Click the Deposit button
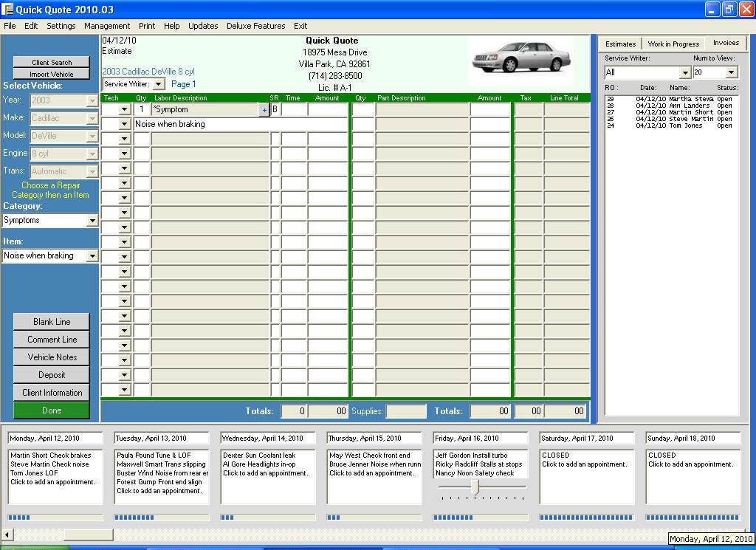This screenshot has width=756, height=550. pos(52,375)
